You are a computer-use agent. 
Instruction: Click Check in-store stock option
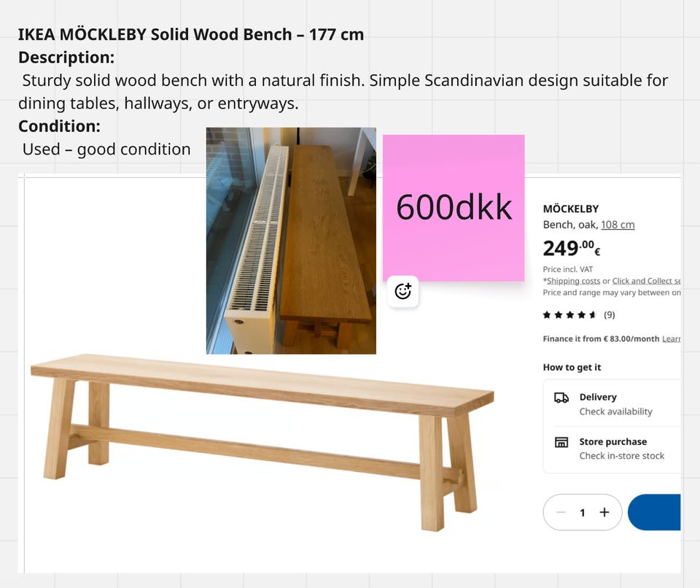(x=621, y=456)
